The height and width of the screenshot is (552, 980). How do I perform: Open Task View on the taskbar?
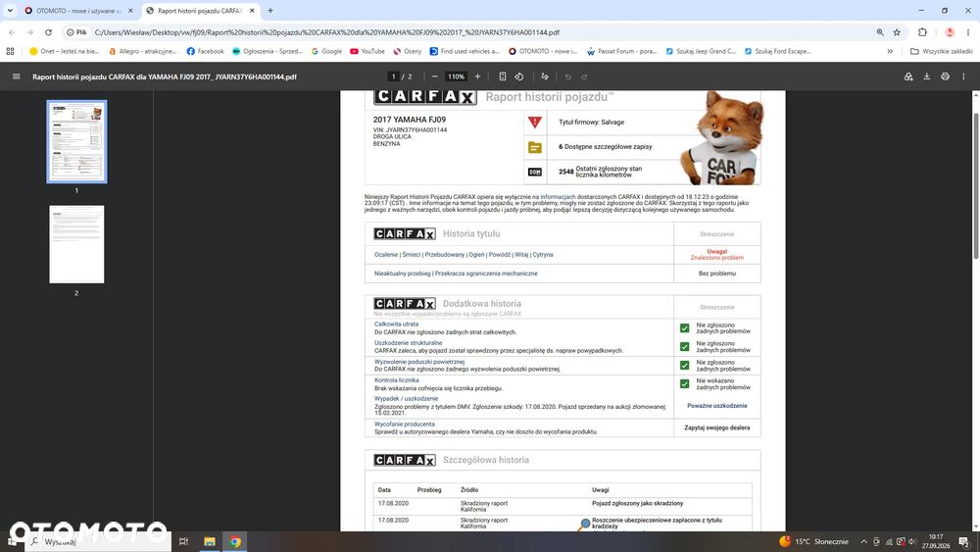183,541
